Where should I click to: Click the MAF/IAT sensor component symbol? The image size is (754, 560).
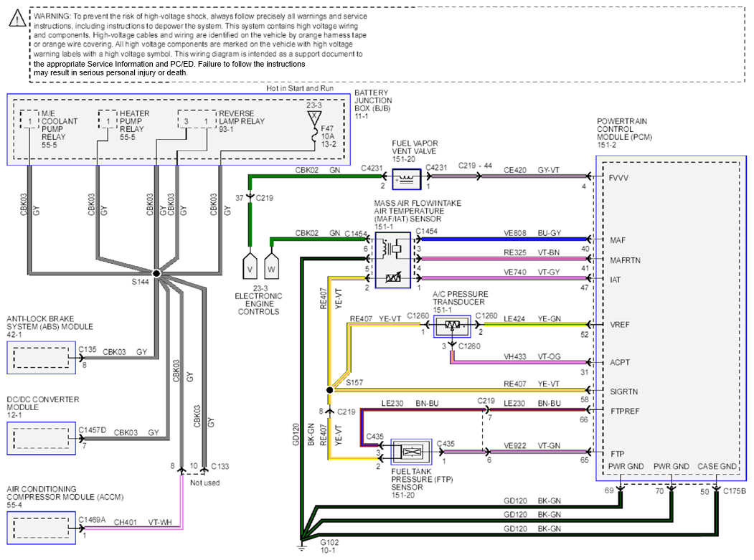click(x=393, y=260)
